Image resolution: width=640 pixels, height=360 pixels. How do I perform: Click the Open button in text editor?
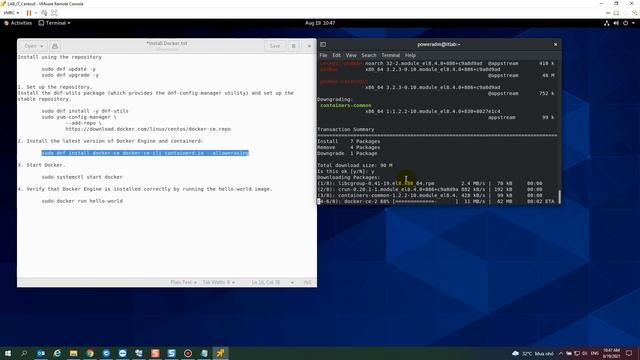point(30,46)
